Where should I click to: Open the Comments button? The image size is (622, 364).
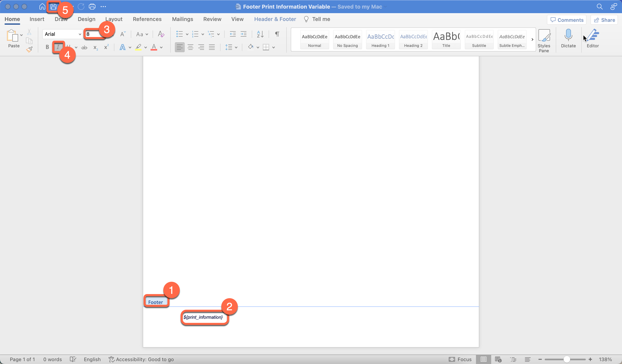pyautogui.click(x=567, y=20)
